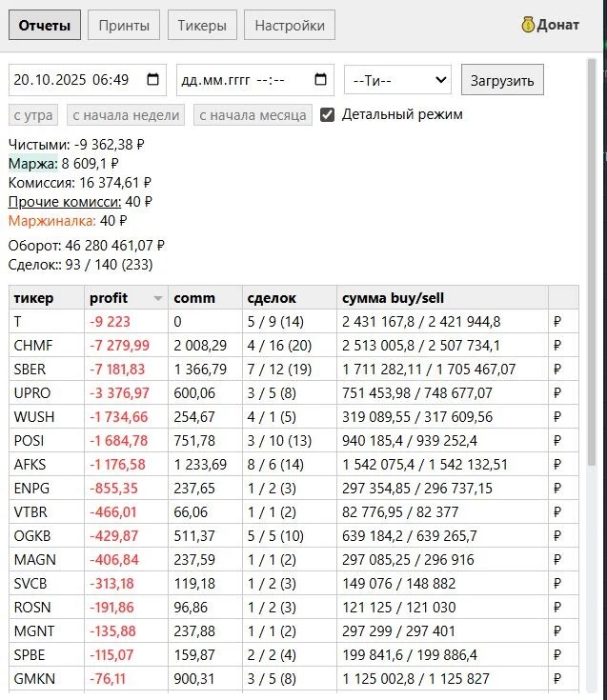Click commission value 900,31

[x=194, y=678]
